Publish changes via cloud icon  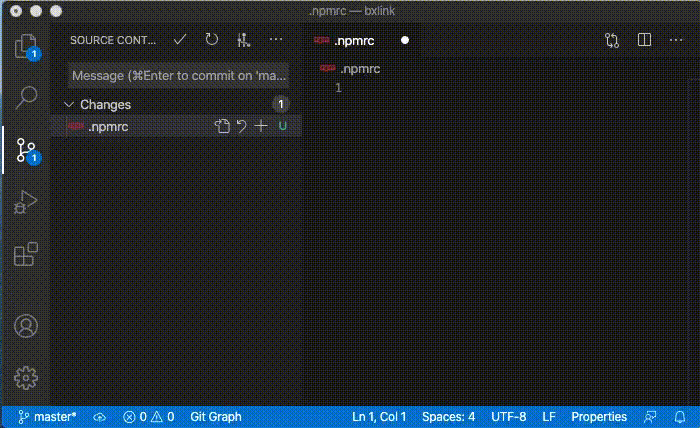[x=100, y=417]
